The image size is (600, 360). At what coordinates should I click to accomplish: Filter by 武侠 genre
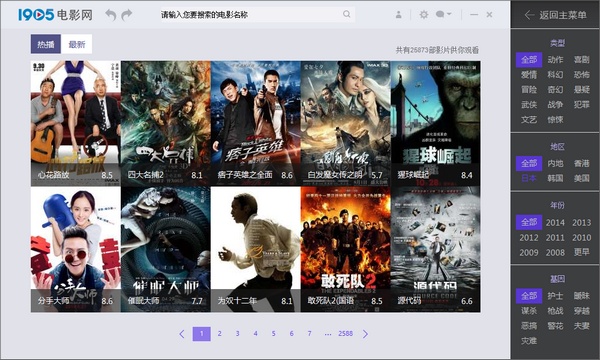coord(529,104)
